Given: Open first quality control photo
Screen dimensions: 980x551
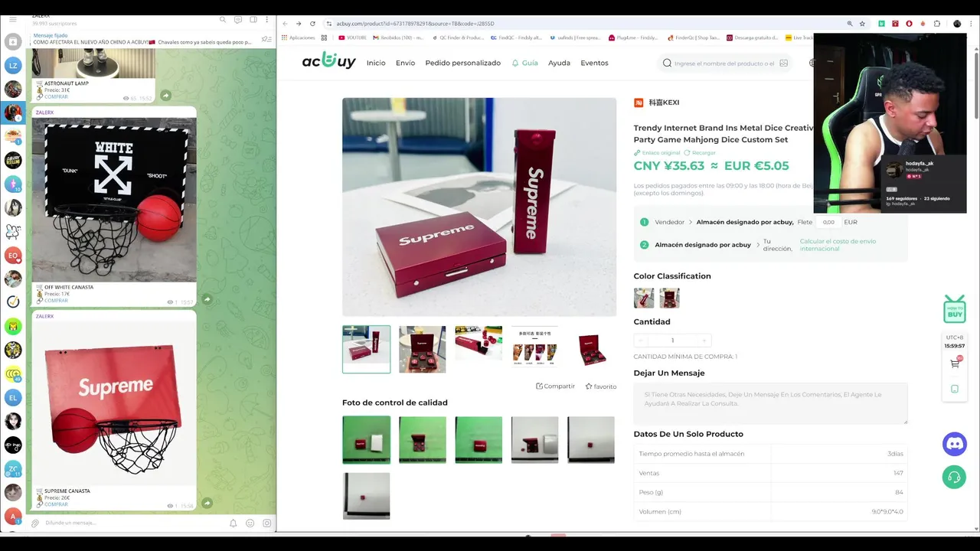Looking at the screenshot, I should pyautogui.click(x=366, y=440).
